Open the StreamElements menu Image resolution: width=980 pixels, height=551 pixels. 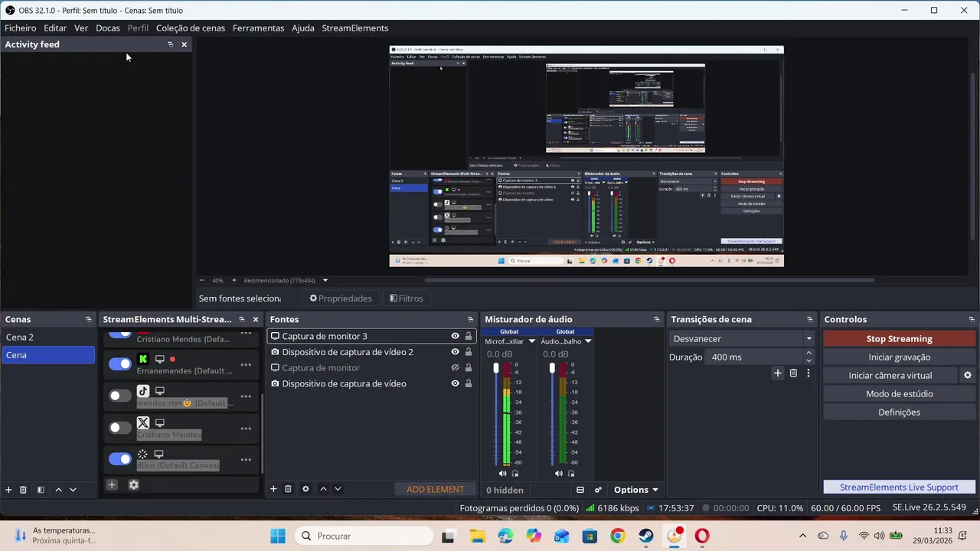pos(354,28)
